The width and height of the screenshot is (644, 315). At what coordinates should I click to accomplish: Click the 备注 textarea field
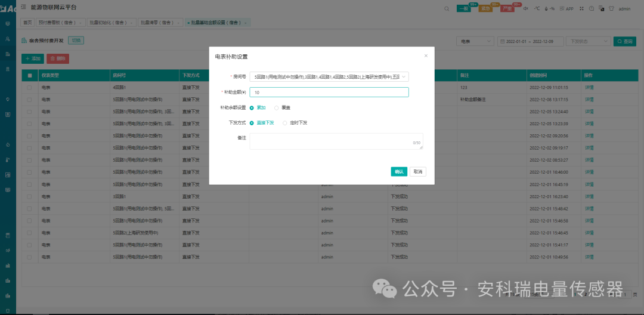tap(335, 141)
